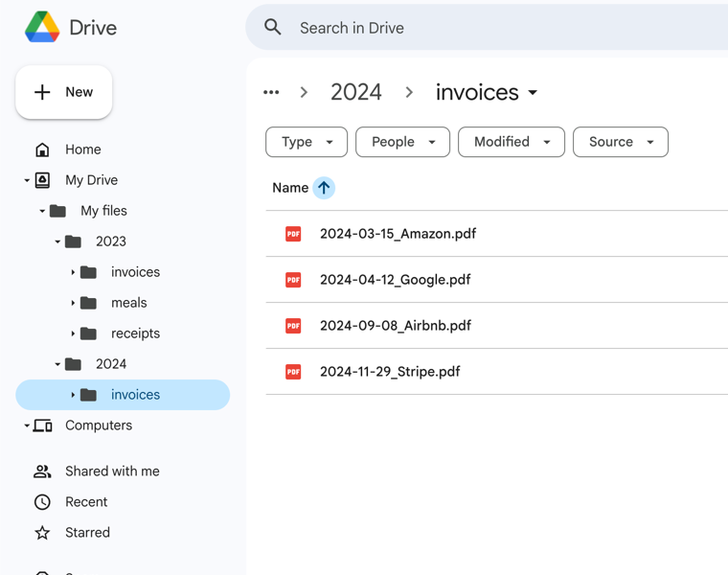Click the Name column header

click(x=290, y=188)
